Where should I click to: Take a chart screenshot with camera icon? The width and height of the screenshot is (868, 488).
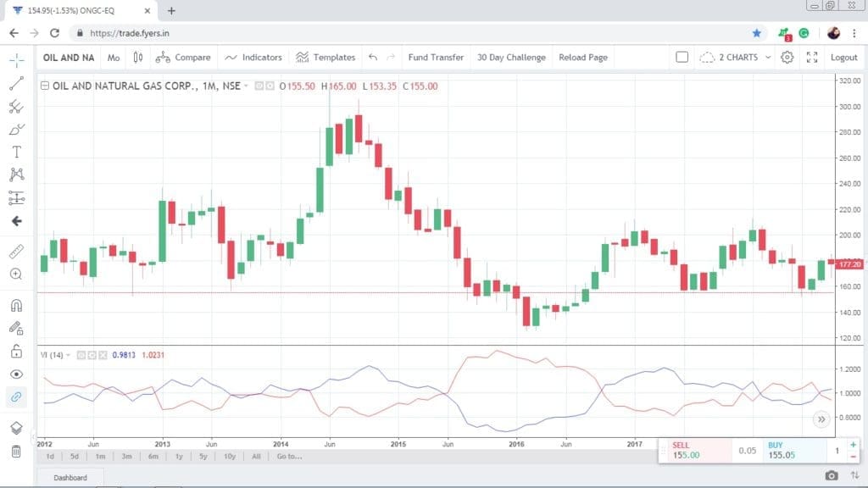click(x=833, y=477)
